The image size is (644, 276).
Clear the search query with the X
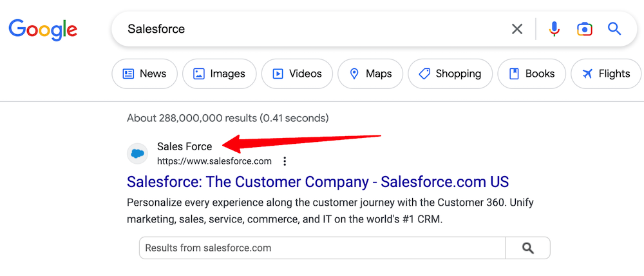tap(517, 29)
